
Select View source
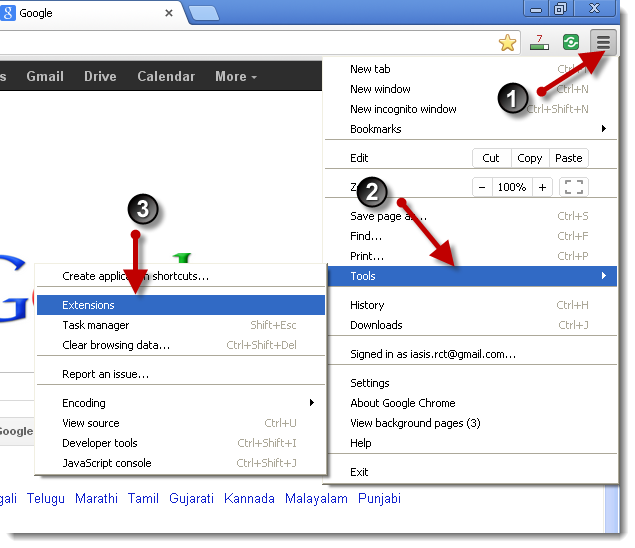[181, 423]
